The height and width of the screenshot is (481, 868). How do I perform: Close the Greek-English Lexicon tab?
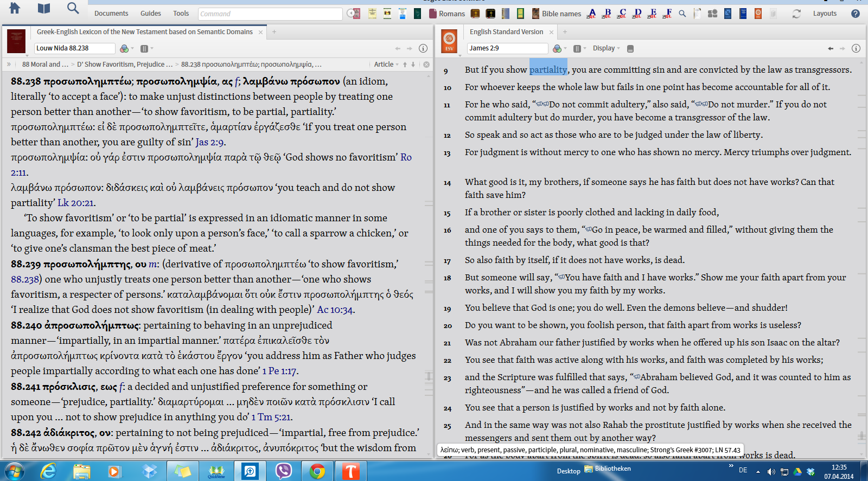(260, 33)
